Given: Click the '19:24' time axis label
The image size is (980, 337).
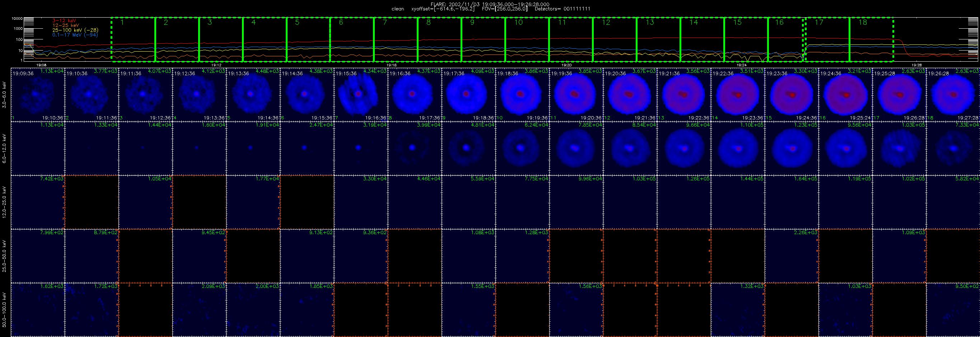Looking at the screenshot, I should 742,65.
